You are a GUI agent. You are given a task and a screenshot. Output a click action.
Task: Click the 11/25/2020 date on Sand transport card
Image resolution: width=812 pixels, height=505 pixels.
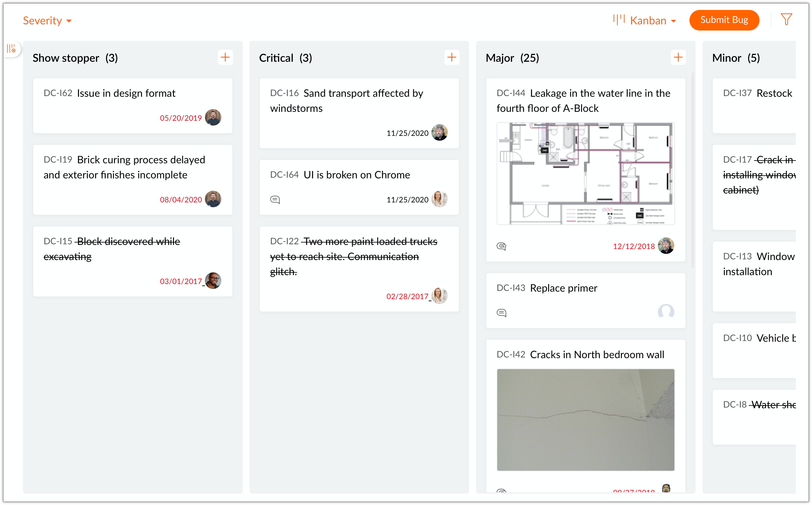coord(407,133)
